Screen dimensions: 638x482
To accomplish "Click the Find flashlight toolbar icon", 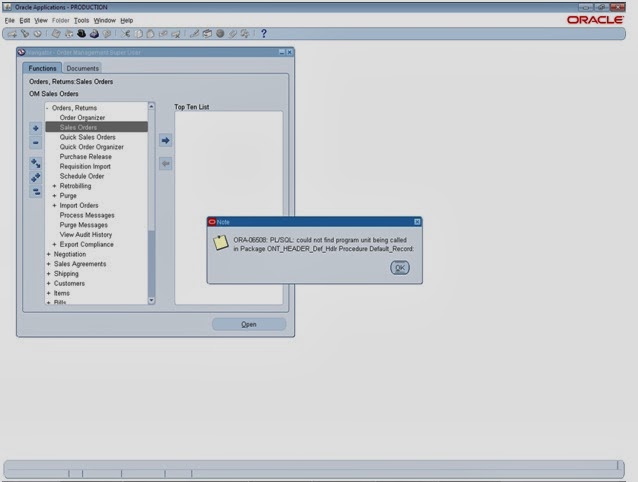I will click(x=25, y=34).
